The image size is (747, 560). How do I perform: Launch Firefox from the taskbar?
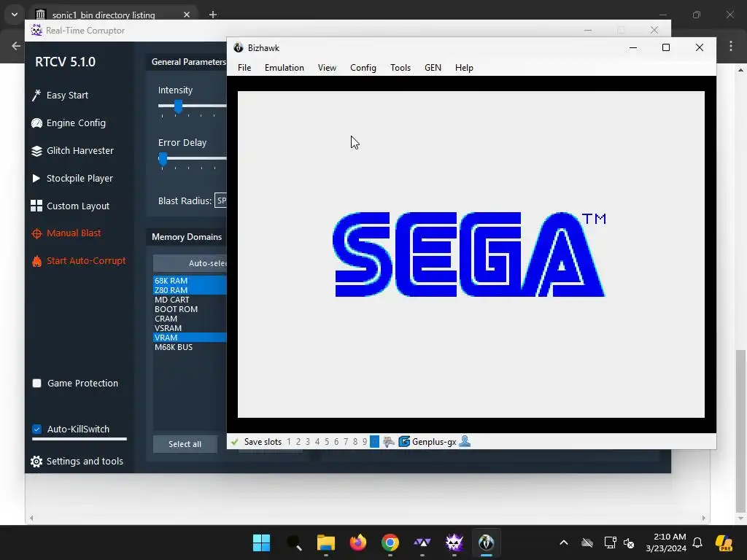pos(357,542)
